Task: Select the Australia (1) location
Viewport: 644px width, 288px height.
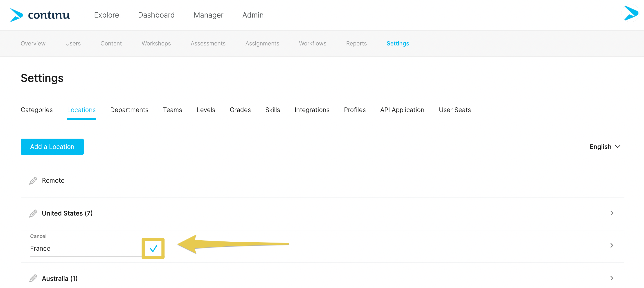Action: tap(60, 279)
